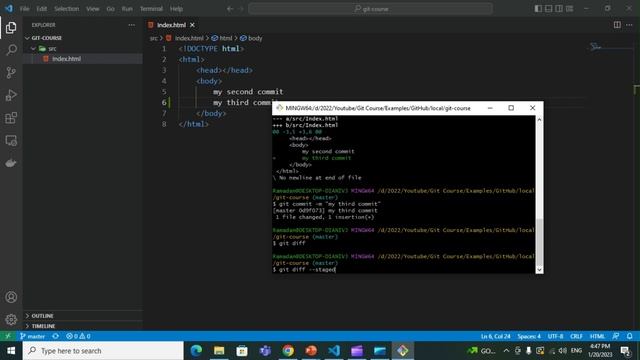Click the src breadcrumb item
This screenshot has width=640, height=360.
(x=153, y=38)
